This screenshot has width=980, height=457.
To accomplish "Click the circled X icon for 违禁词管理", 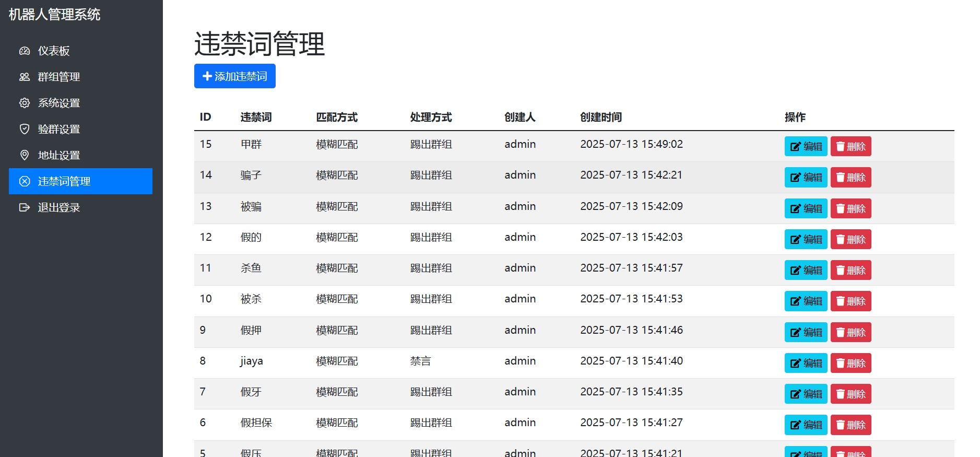I will point(25,181).
